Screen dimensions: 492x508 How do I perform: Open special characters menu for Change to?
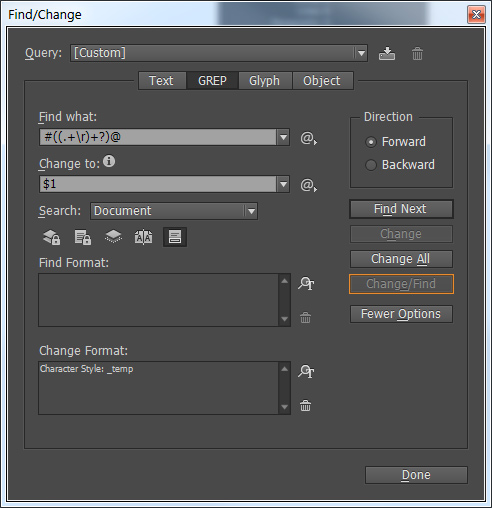(x=308, y=185)
